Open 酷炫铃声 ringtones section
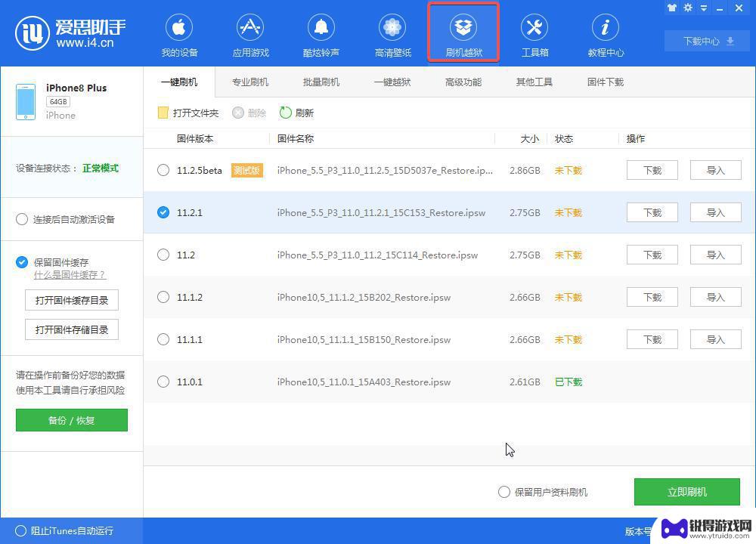This screenshot has width=756, height=544. coord(321,36)
